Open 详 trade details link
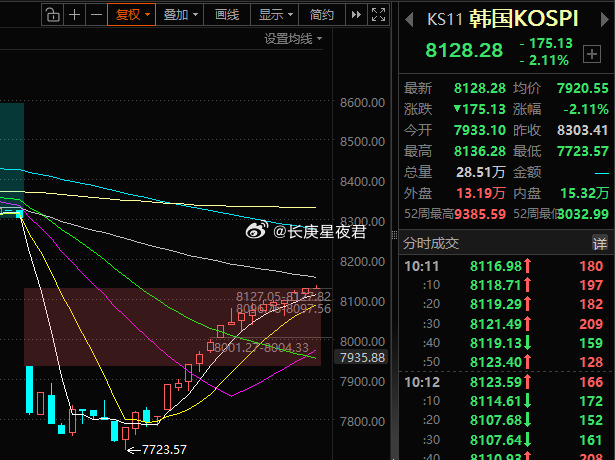Image resolution: width=615 pixels, height=460 pixels. coord(600,243)
